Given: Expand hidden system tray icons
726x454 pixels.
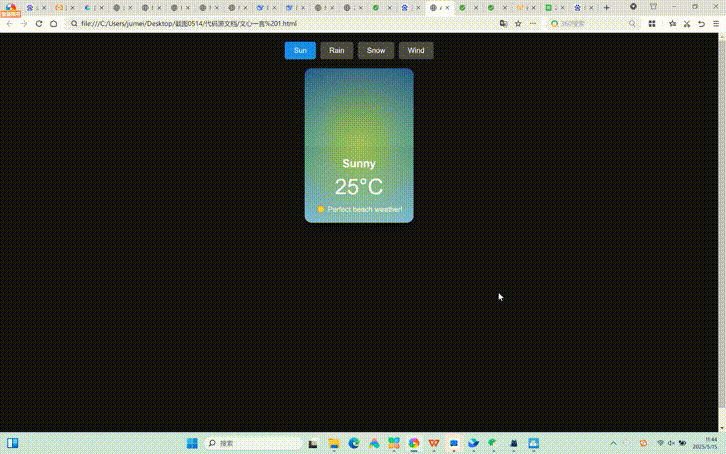Looking at the screenshot, I should [x=613, y=443].
